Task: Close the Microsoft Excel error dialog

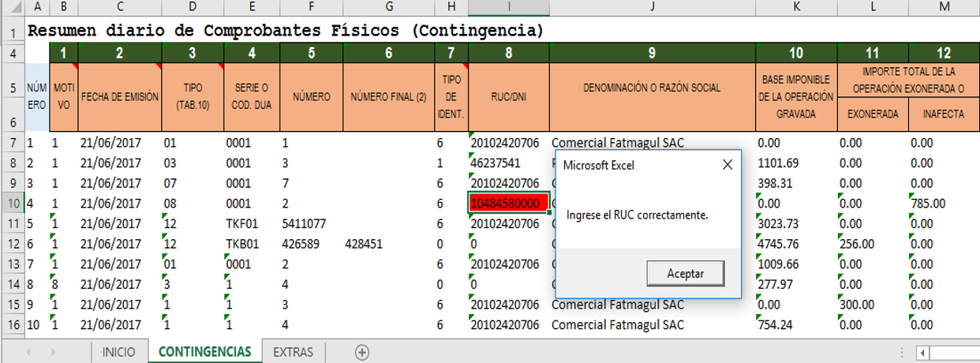Action: click(727, 165)
